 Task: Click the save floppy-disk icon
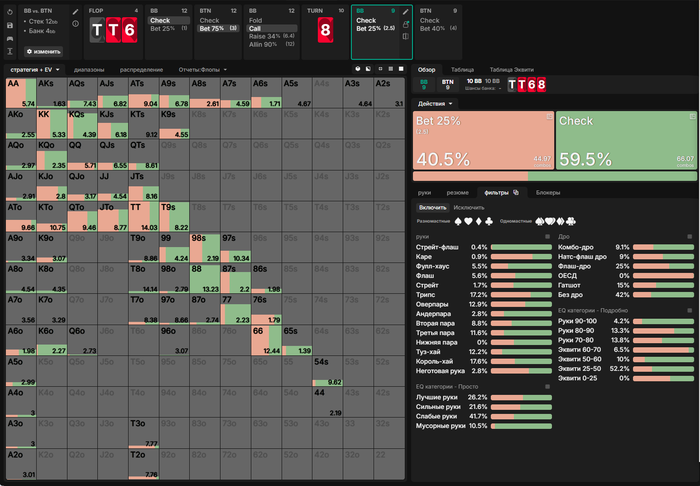(x=10, y=25)
